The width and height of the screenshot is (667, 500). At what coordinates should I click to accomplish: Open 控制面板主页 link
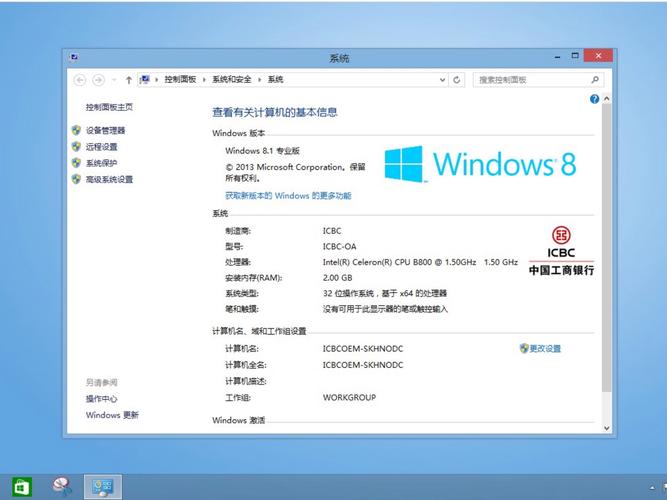[x=109, y=107]
